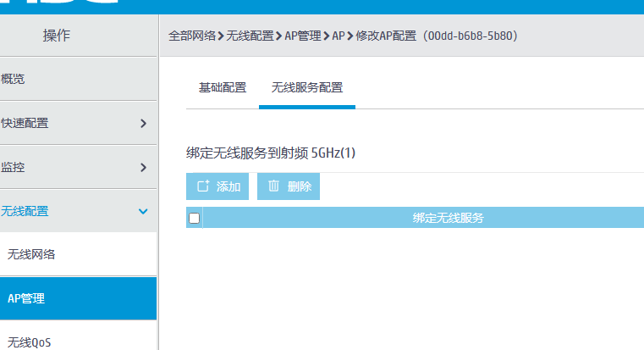Open the 无线网络 submenu item
Image resolution: width=644 pixels, height=350 pixels.
tap(78, 254)
